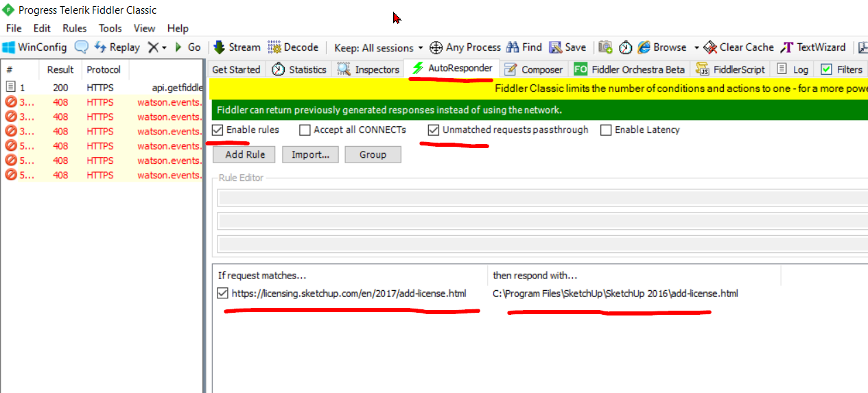The image size is (868, 393).
Task: Select session 1 with result 200
Action: [102, 88]
